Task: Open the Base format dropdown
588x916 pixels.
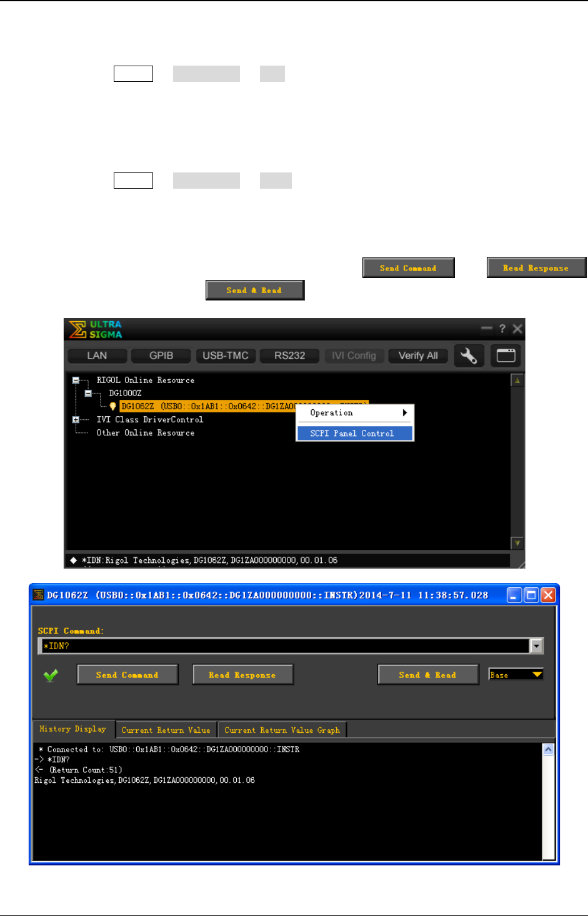Action: [x=516, y=675]
